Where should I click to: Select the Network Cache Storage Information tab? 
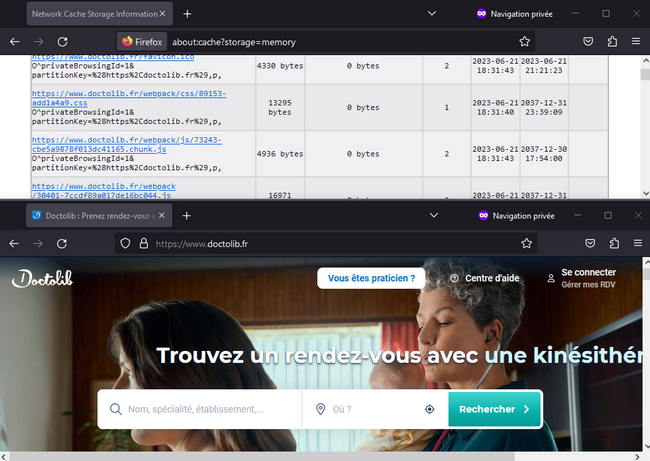pyautogui.click(x=99, y=14)
